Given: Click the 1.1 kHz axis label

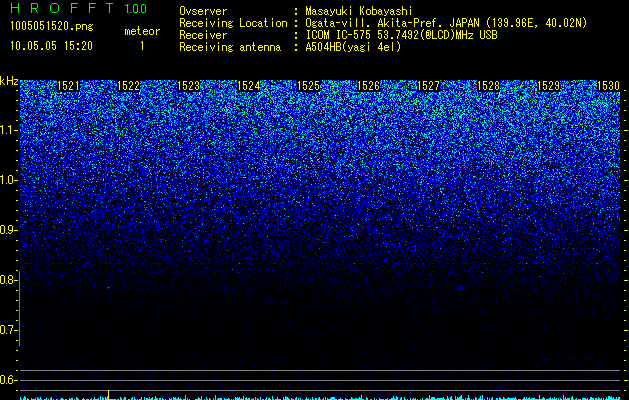Looking at the screenshot, I should click(8, 130).
